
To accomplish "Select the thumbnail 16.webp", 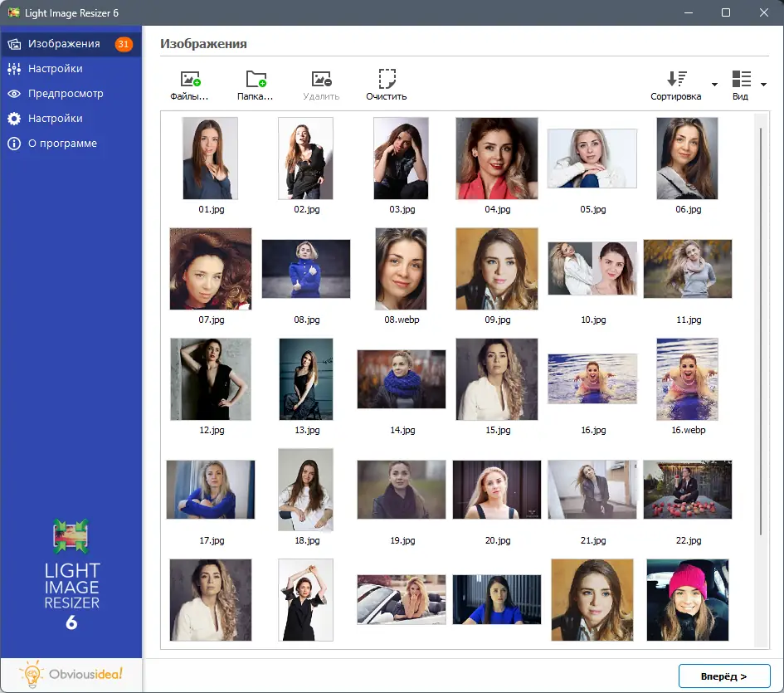I will [687, 379].
